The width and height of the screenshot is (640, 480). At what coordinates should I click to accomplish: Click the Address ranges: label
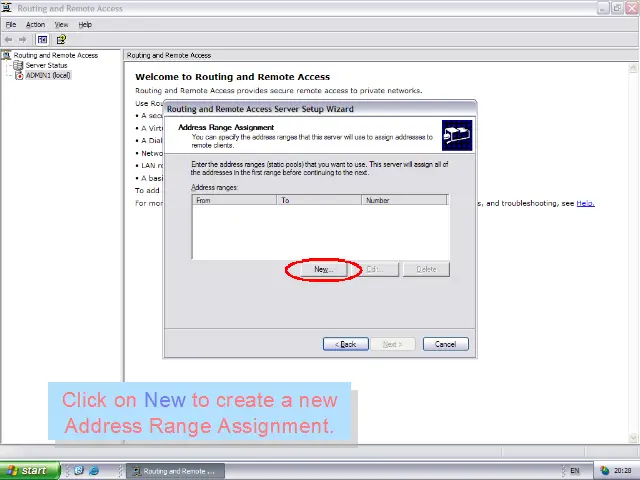click(214, 187)
